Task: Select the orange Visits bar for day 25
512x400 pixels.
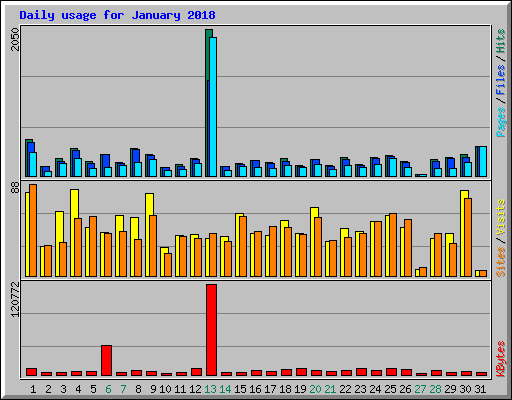Action: pyautogui.click(x=393, y=245)
